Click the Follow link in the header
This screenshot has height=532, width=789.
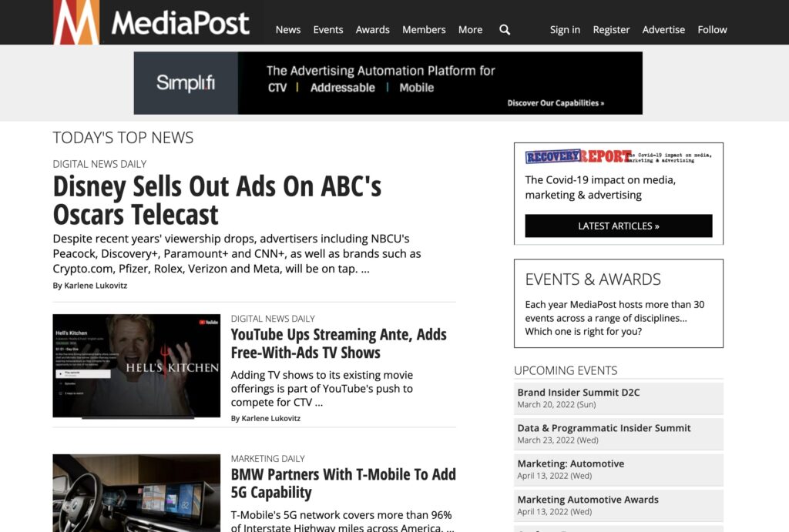pos(711,30)
